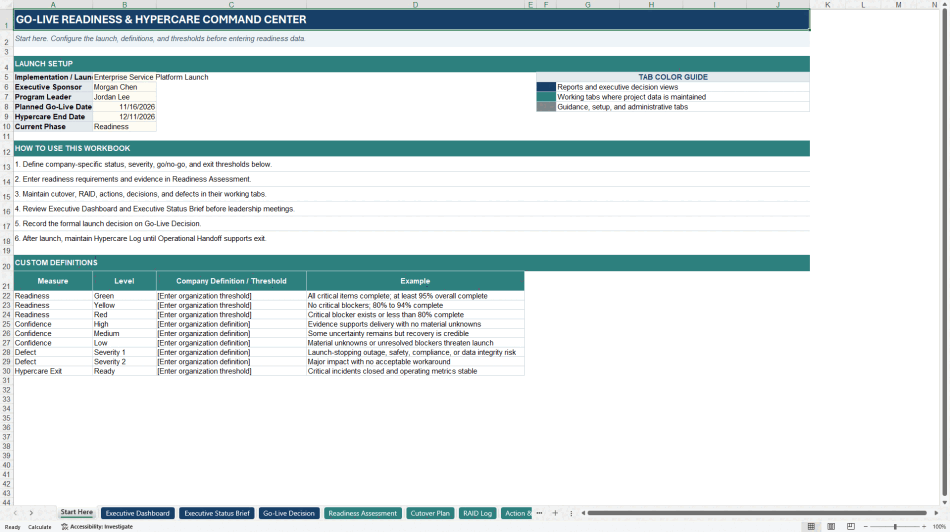The image size is (950, 532).
Task: Click horizontal scrollbar right arrow
Action: click(936, 513)
